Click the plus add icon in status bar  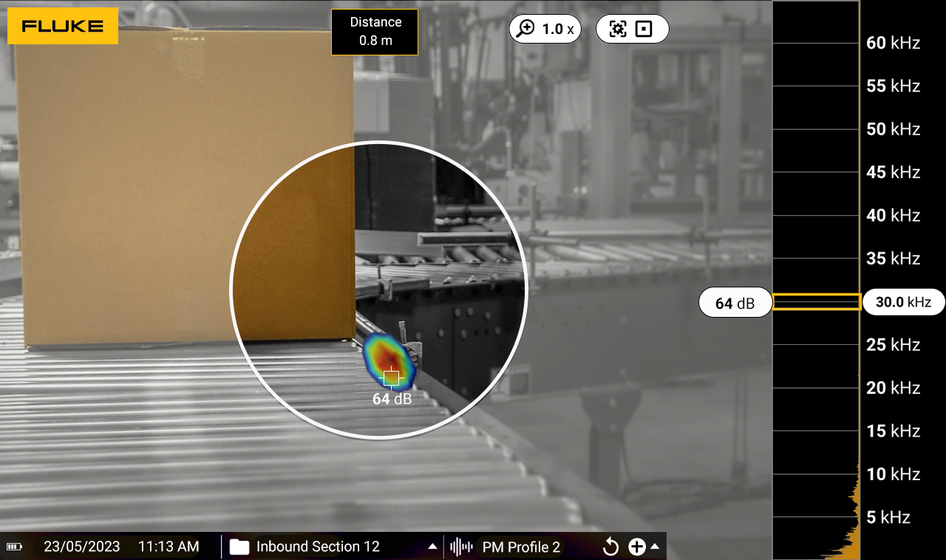[636, 547]
